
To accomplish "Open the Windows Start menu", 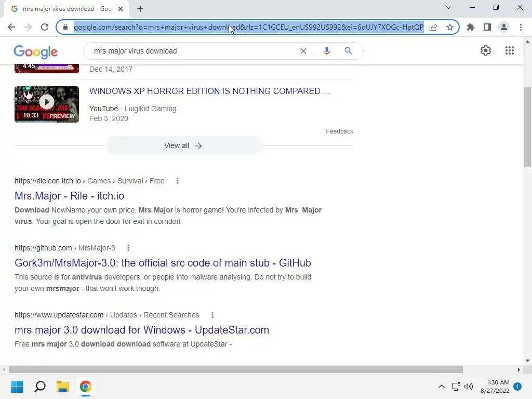I will point(17,387).
